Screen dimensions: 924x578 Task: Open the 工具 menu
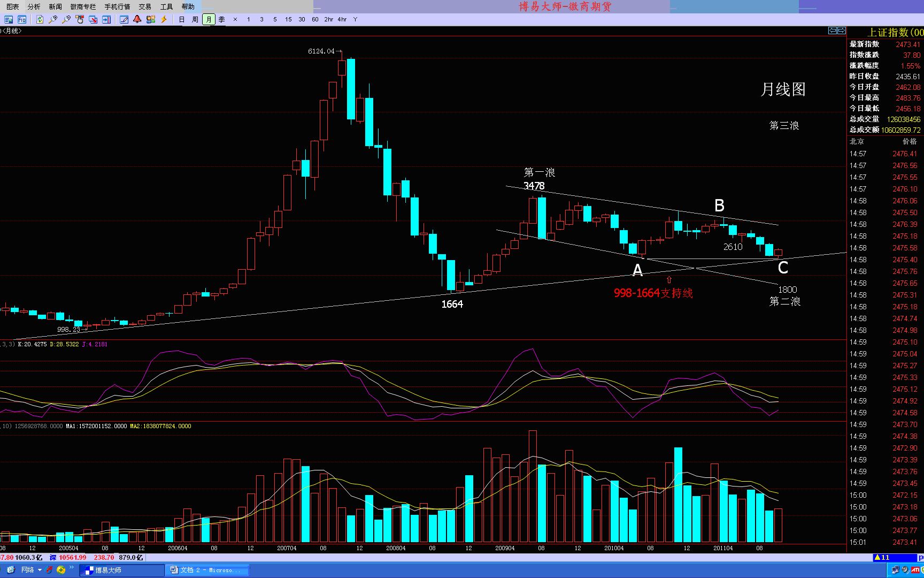tap(166, 6)
